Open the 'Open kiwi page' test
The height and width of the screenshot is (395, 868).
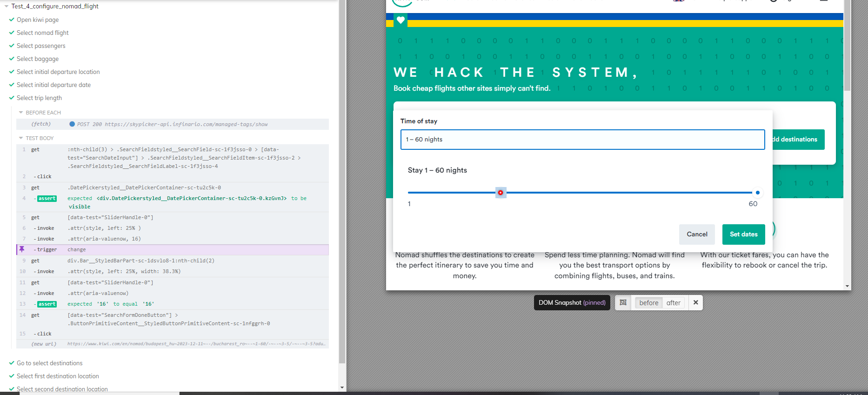pos(38,20)
